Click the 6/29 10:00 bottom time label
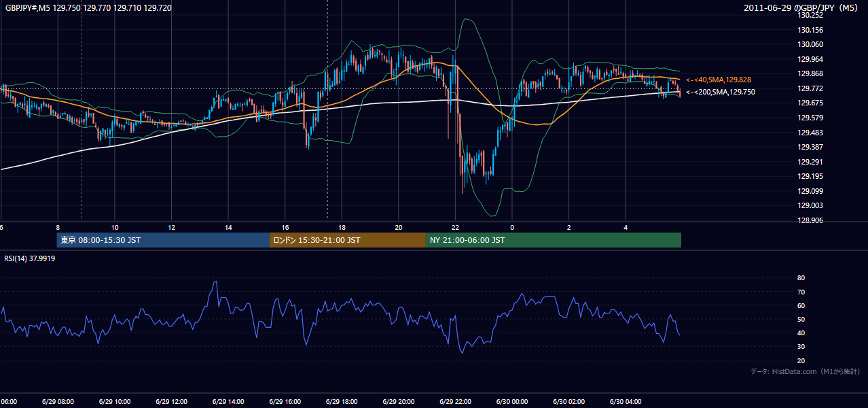The height and width of the screenshot is (408, 868). tap(115, 402)
